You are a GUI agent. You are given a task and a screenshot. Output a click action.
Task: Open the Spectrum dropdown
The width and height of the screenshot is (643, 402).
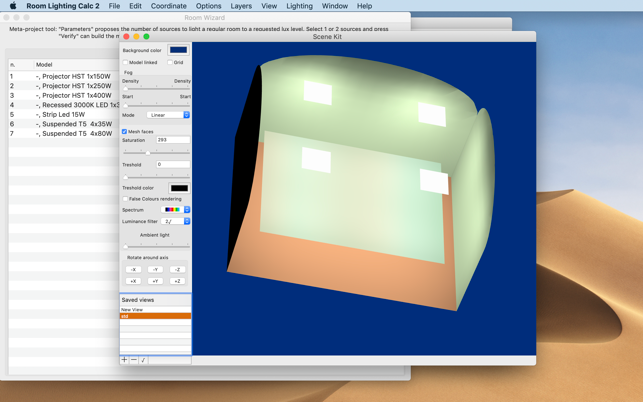[x=176, y=210]
